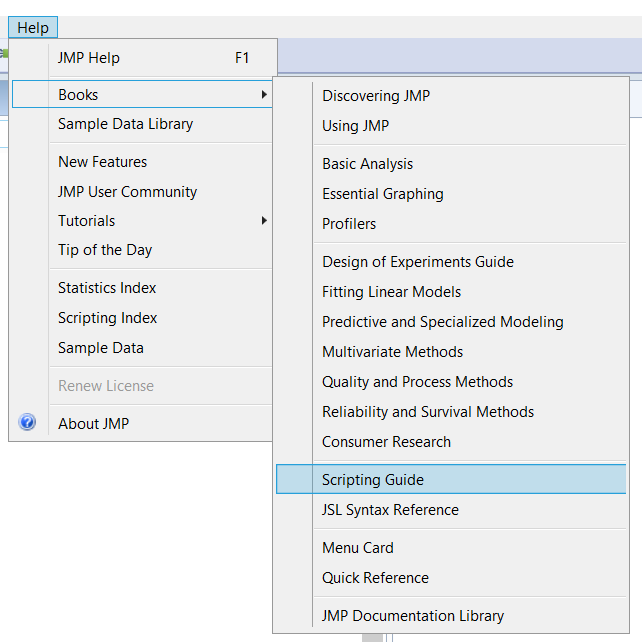Click the About JMP question mark icon
Viewport: 642px width, 642px height.
point(28,423)
